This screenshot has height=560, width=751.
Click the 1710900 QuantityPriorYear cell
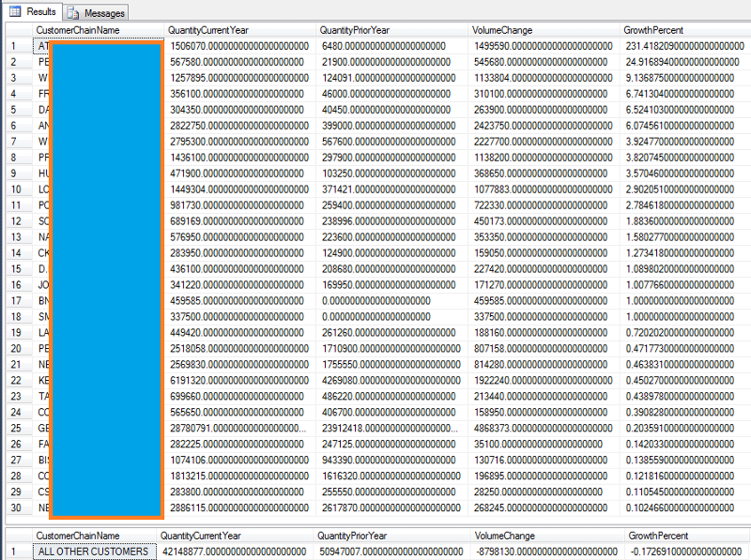pos(392,348)
